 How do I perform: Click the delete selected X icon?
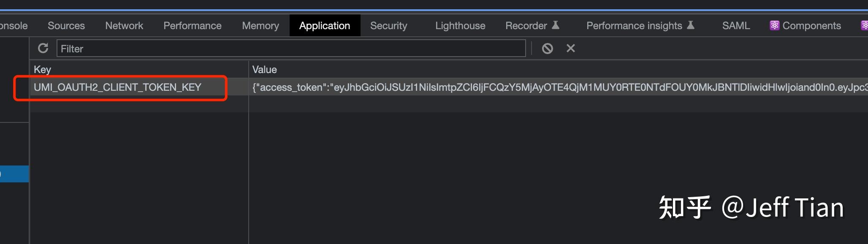pyautogui.click(x=571, y=49)
